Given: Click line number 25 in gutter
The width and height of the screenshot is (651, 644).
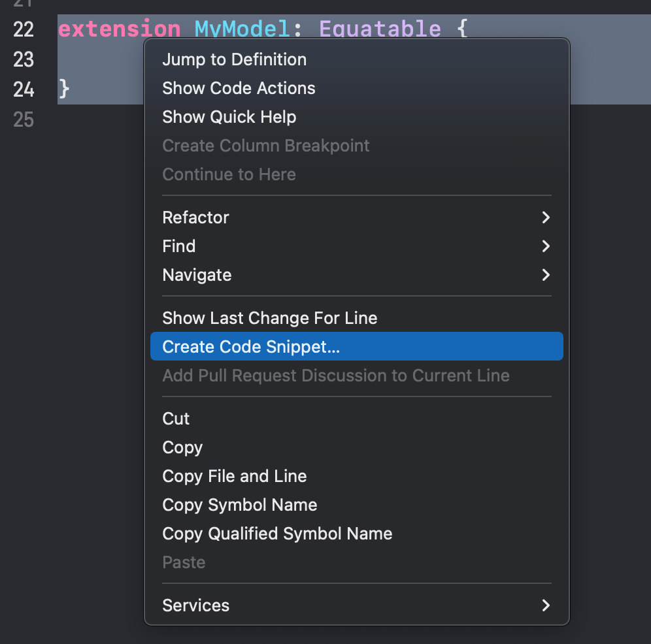Looking at the screenshot, I should click(24, 120).
